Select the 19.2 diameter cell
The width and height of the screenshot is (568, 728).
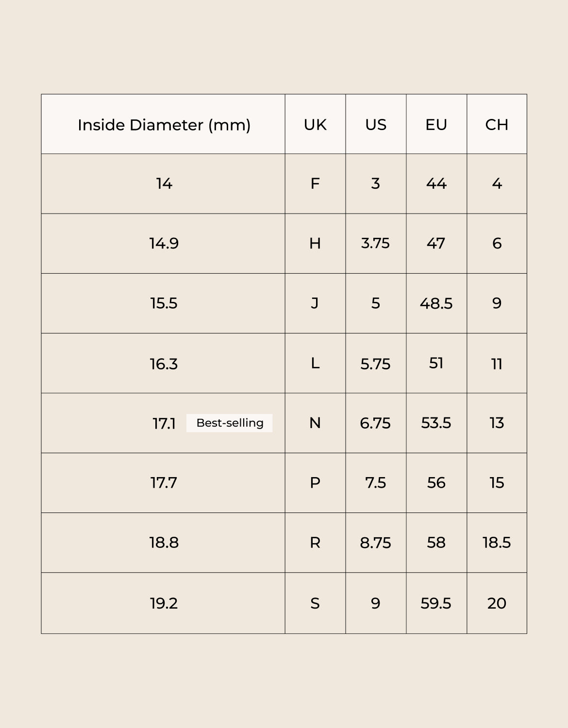(x=164, y=603)
